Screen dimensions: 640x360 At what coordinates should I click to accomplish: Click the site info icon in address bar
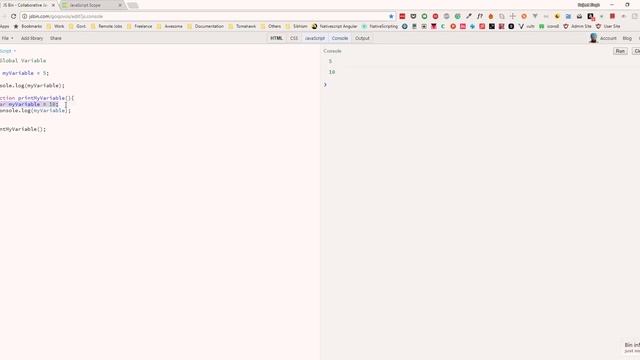click(24, 16)
